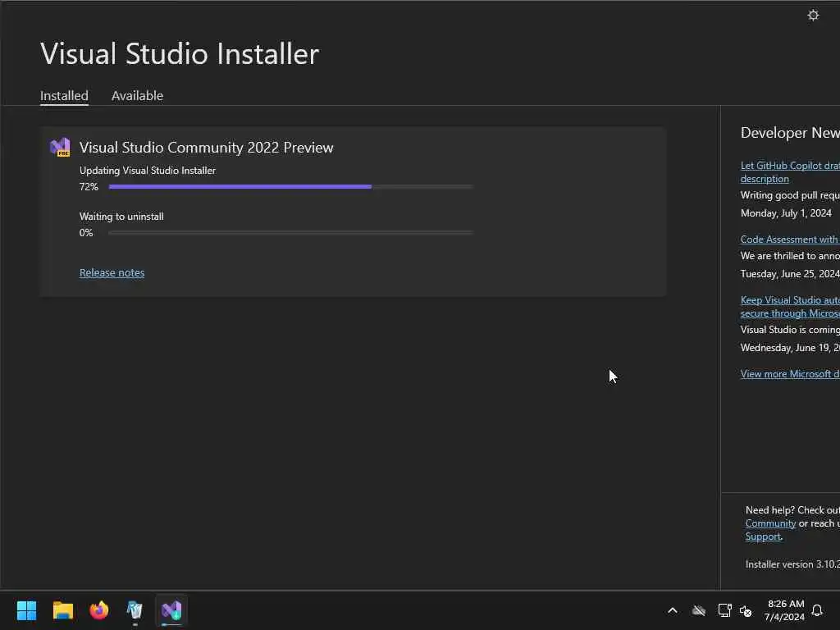Image resolution: width=840 pixels, height=630 pixels.
Task: Click the Tuesday, June 25 date text
Action: click(x=790, y=274)
